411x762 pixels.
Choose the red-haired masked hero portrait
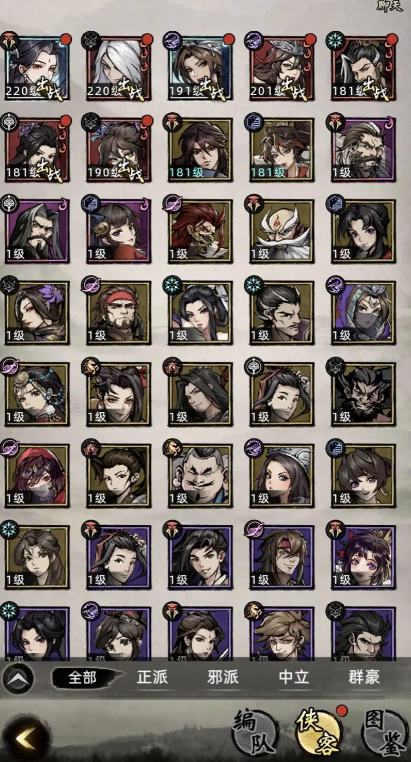(x=201, y=231)
